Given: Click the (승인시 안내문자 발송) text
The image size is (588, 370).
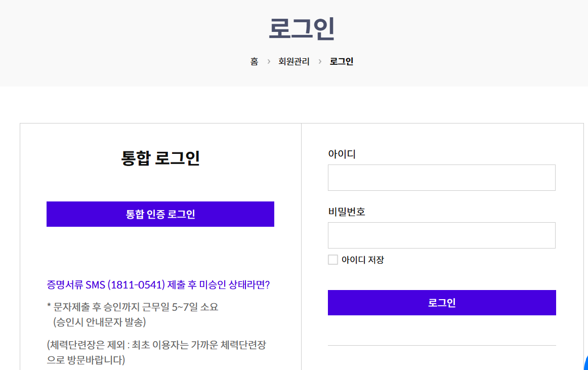Looking at the screenshot, I should [x=99, y=322].
